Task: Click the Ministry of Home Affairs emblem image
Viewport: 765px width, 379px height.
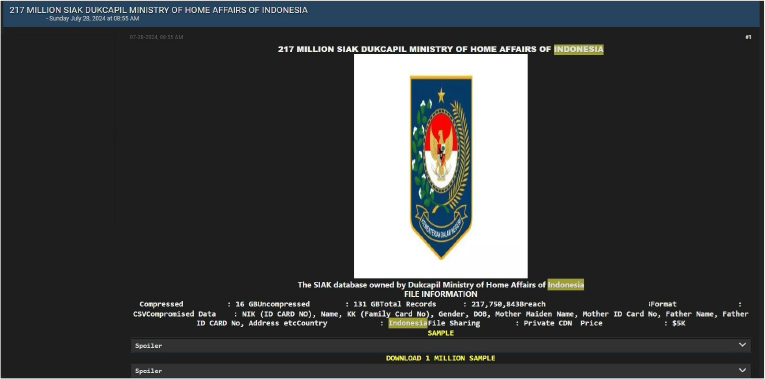Action: coord(441,166)
